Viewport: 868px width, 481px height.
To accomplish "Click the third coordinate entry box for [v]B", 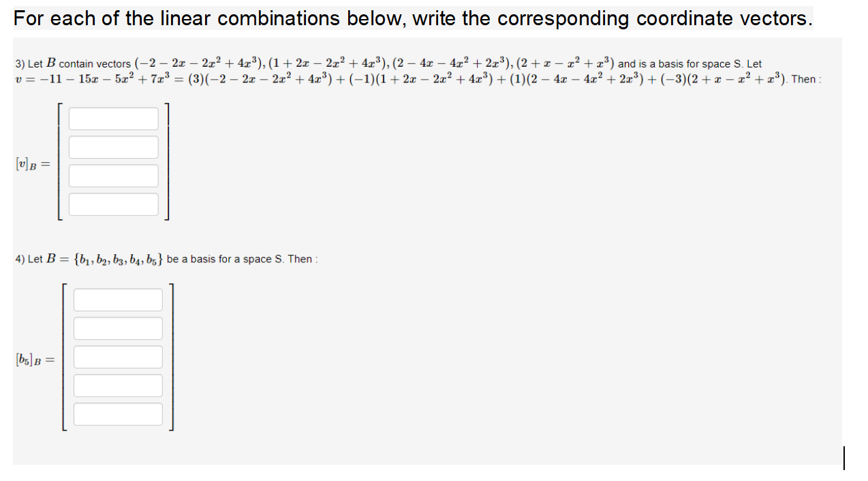I will coord(113,175).
